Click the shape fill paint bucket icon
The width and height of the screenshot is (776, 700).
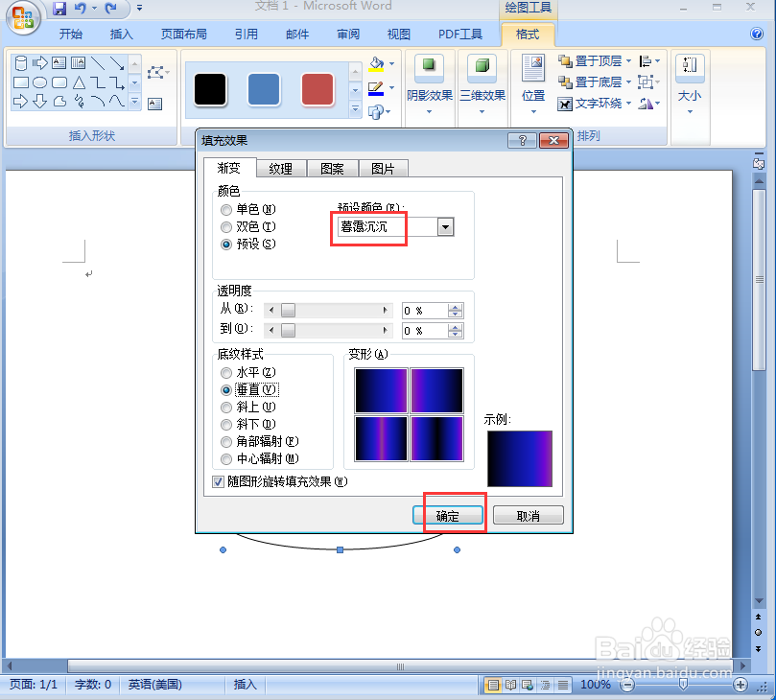376,64
